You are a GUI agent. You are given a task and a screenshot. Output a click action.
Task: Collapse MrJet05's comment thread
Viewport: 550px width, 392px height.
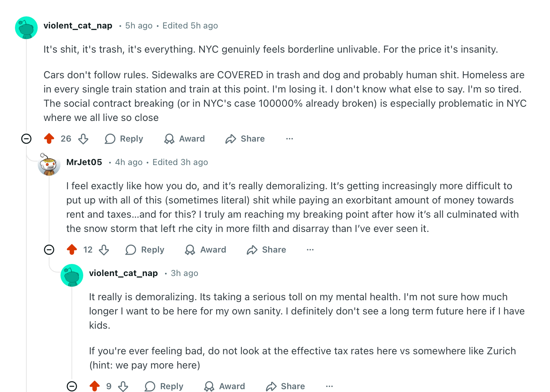pyautogui.click(x=49, y=249)
